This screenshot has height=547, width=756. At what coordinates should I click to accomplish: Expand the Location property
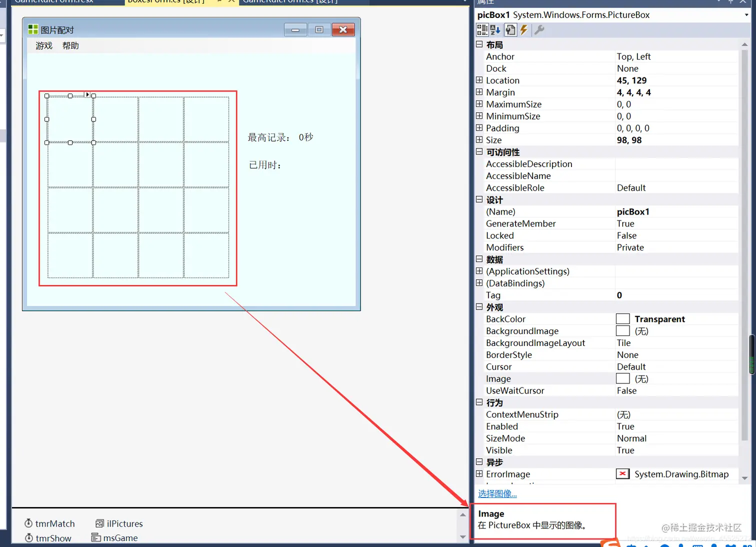point(479,80)
